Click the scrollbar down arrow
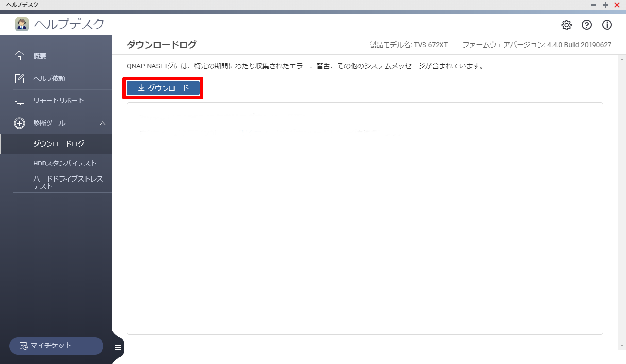This screenshot has height=364, width=626. (622, 346)
